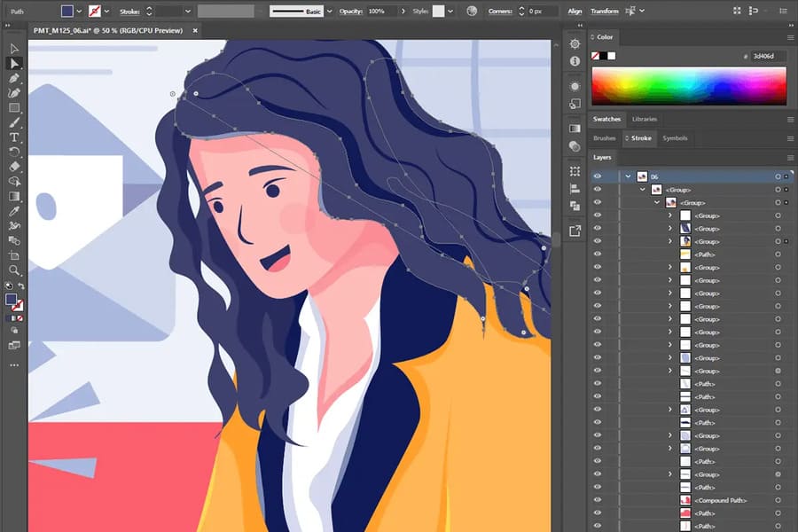798x532 pixels.
Task: Toggle visibility of the Compound Path layer
Action: pyautogui.click(x=598, y=498)
